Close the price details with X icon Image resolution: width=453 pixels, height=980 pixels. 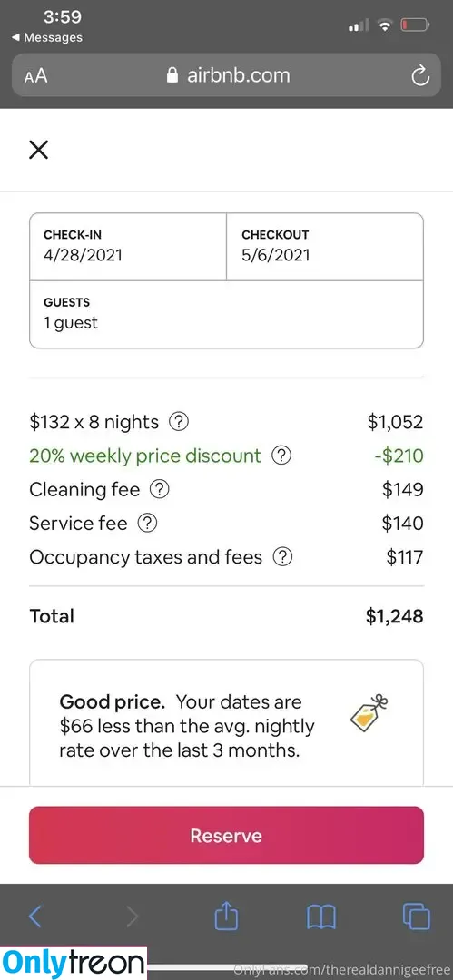click(x=39, y=150)
